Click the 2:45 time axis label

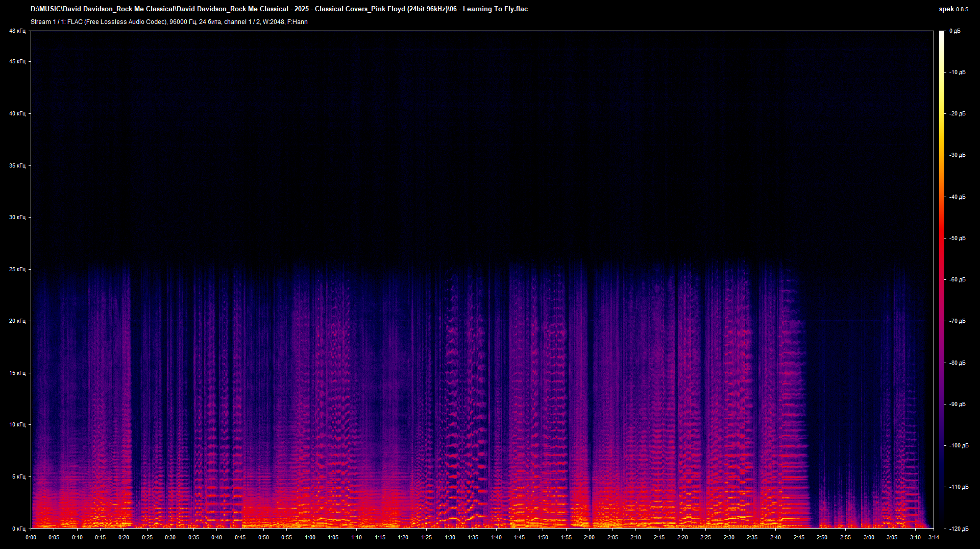[799, 537]
